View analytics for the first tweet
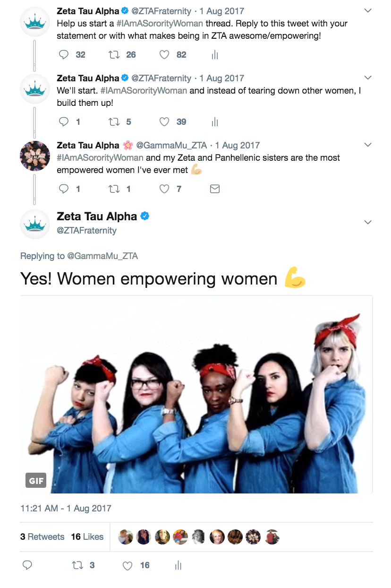 pyautogui.click(x=215, y=55)
